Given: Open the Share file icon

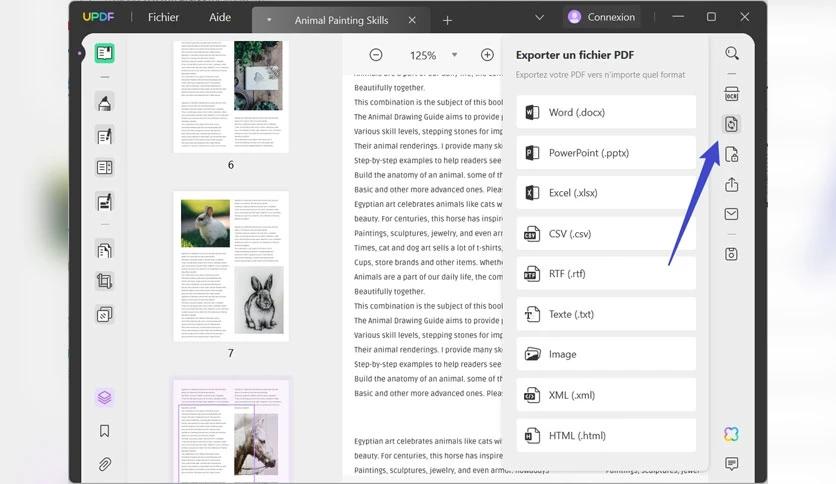Looking at the screenshot, I should (732, 184).
